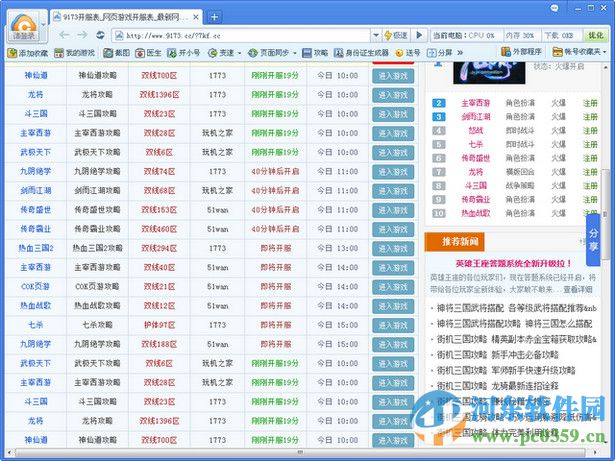
Task: Click the 分屏 split-screen tool
Action: (x=439, y=53)
